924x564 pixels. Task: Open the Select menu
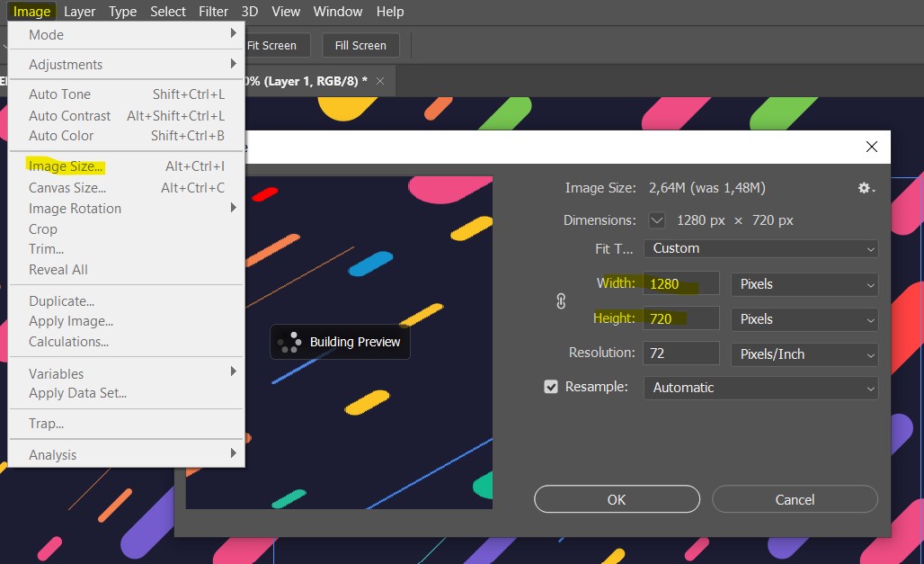168,11
